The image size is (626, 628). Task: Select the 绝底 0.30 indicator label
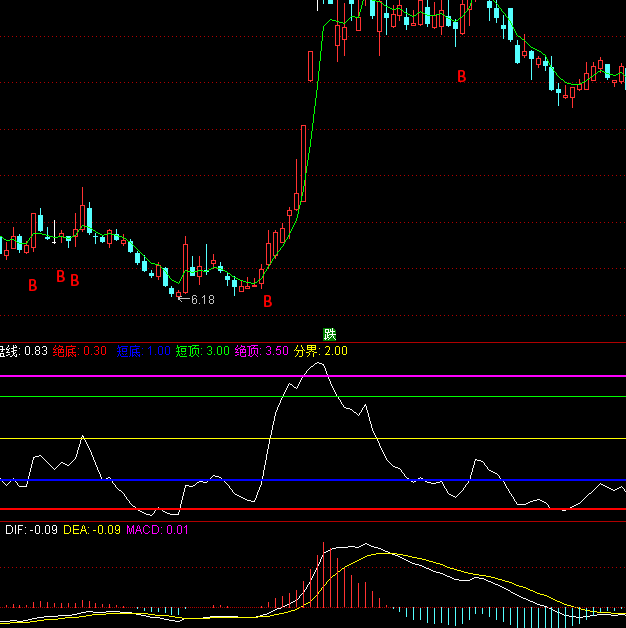[81, 351]
